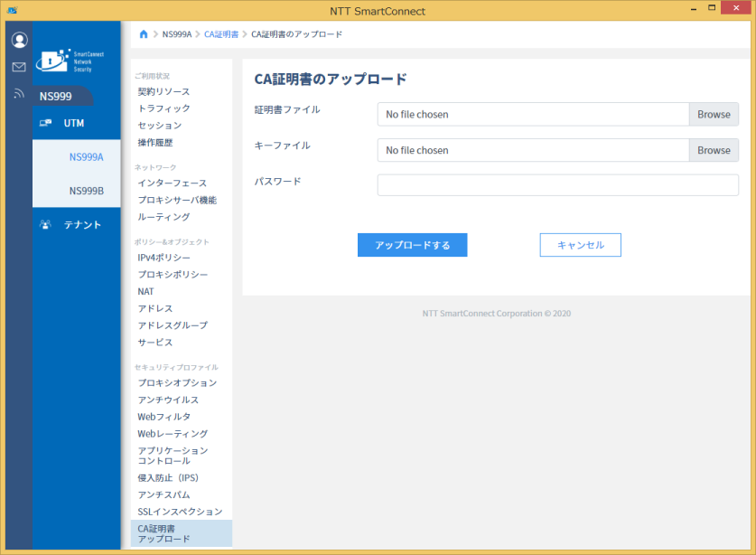Close the NTT SmartConnect window

click(x=736, y=8)
